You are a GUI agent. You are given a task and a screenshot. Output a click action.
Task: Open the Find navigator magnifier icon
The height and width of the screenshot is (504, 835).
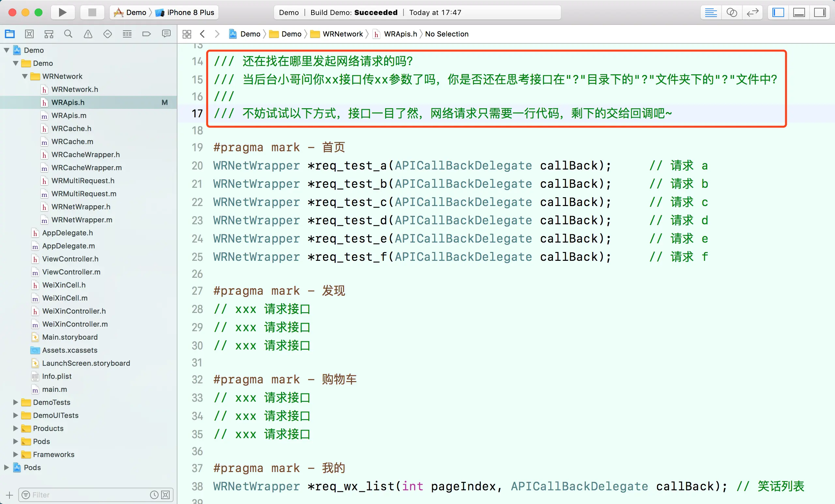pos(68,34)
